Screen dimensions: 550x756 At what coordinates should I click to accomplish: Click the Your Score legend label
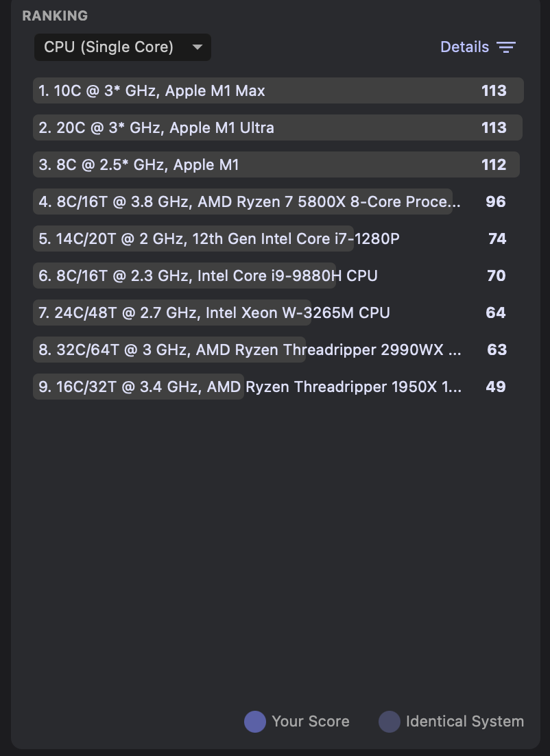click(310, 721)
